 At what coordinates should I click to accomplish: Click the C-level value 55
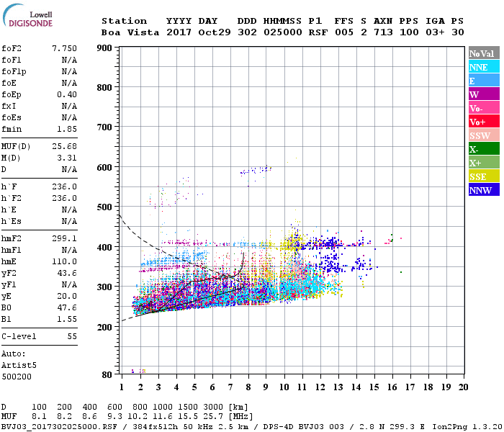pos(72,336)
